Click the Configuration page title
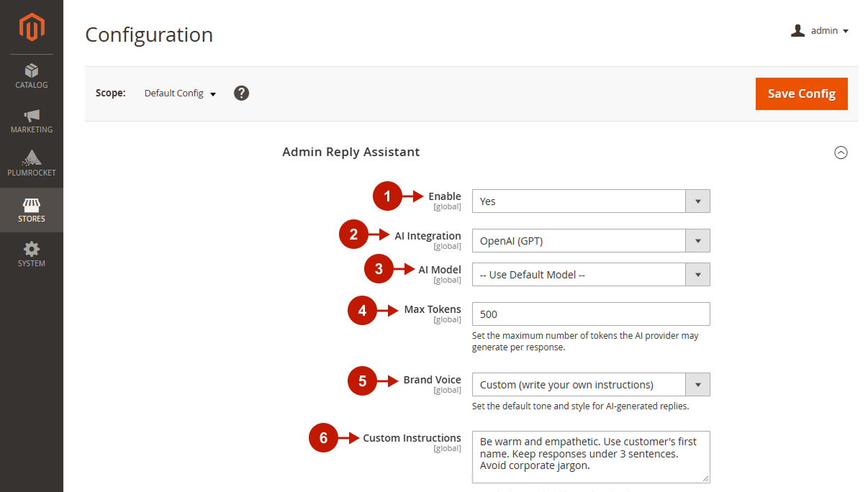This screenshot has height=492, width=868. tap(149, 35)
